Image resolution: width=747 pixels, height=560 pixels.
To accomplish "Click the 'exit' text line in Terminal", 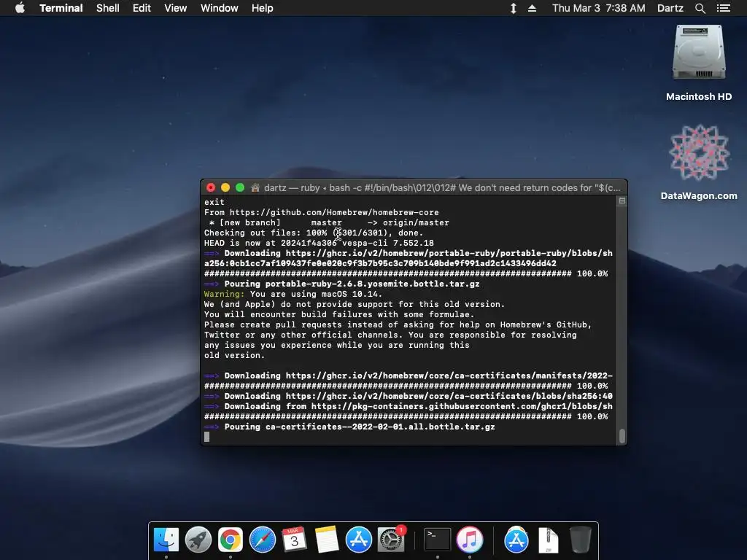I will click(214, 202).
